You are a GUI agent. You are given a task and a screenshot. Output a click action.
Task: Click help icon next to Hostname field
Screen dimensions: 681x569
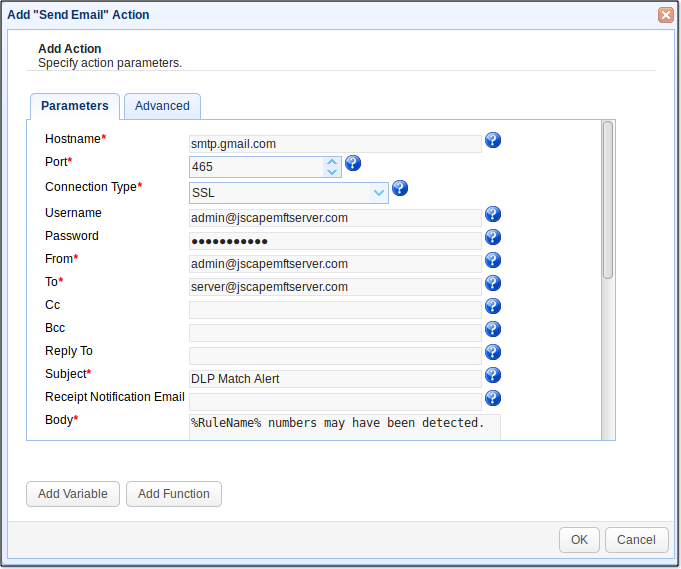pos(492,141)
